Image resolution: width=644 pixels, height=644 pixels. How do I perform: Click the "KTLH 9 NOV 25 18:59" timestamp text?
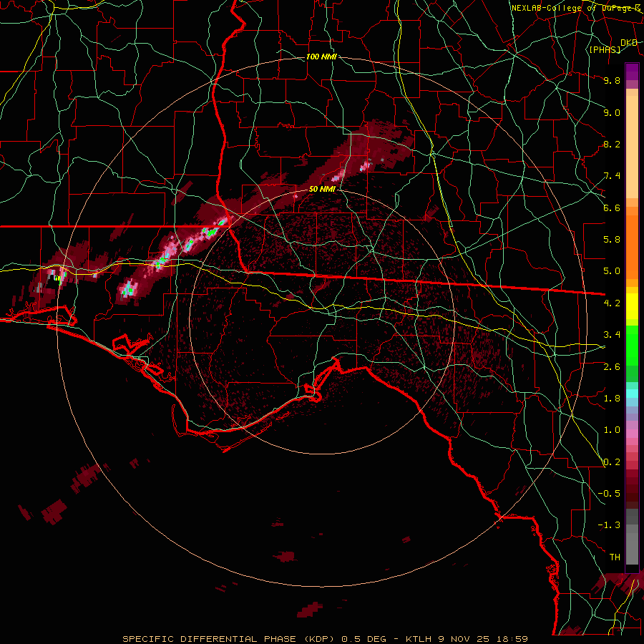pyautogui.click(x=467, y=639)
